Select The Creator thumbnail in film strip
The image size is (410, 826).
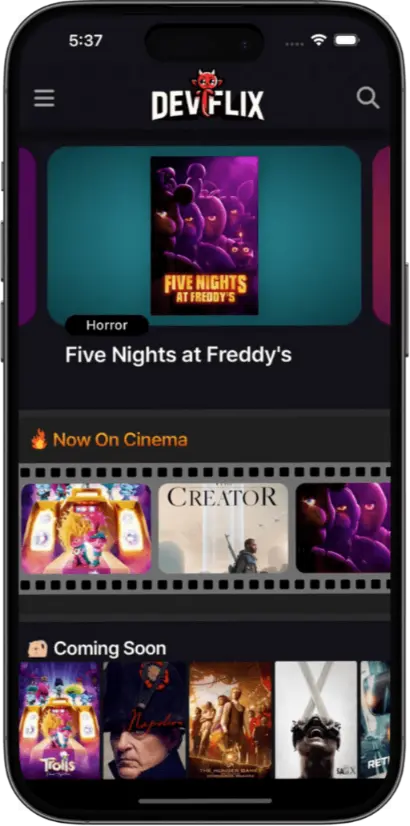pyautogui.click(x=223, y=528)
